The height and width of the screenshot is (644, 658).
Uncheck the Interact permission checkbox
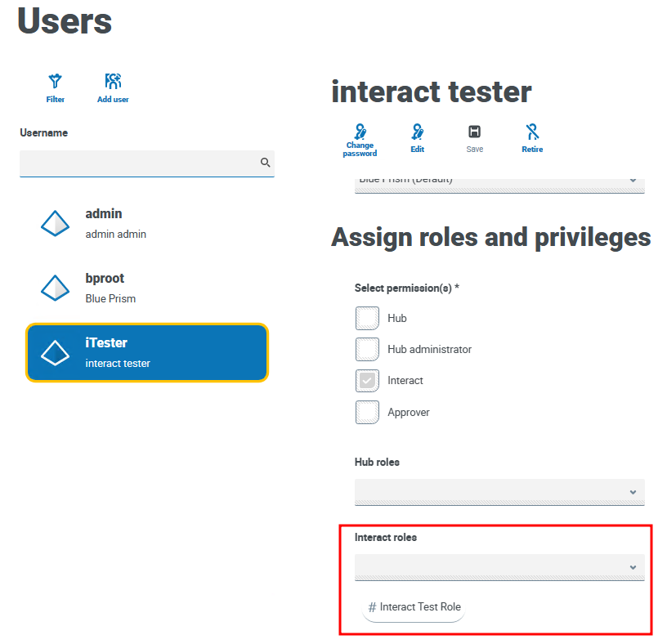367,381
